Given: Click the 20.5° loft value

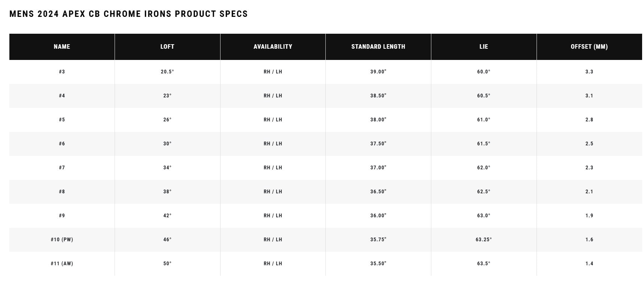Looking at the screenshot, I should 167,72.
